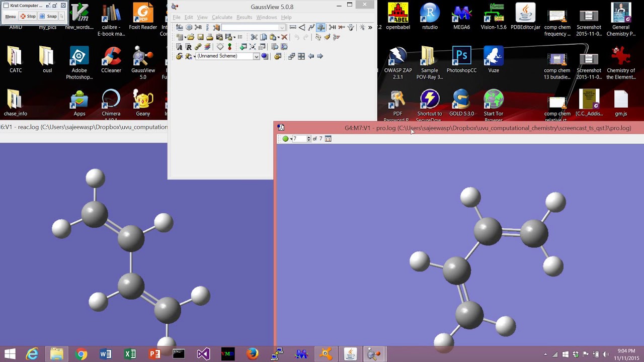Open Firefox from the taskbar
The width and height of the screenshot is (644, 362).
click(252, 354)
